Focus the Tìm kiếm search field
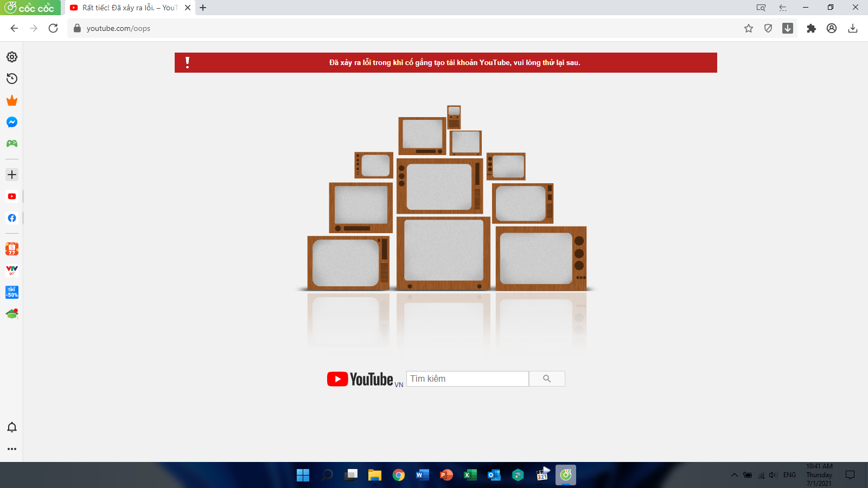 468,378
